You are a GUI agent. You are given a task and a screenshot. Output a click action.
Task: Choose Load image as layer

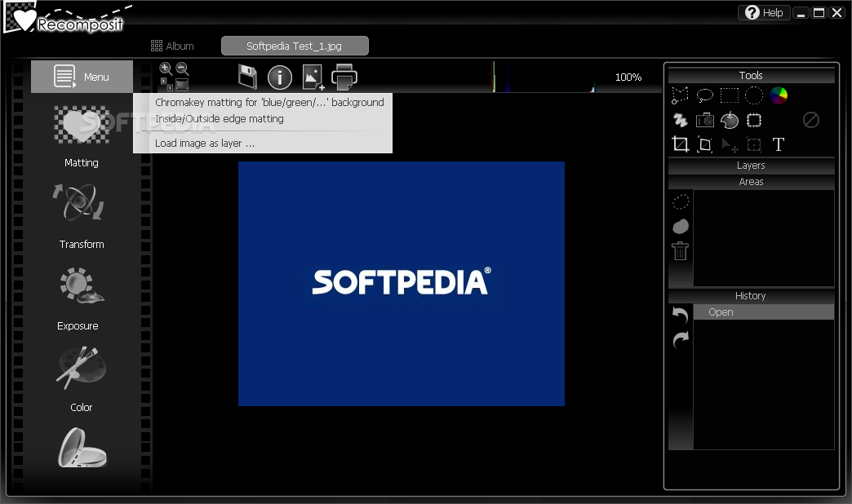205,143
